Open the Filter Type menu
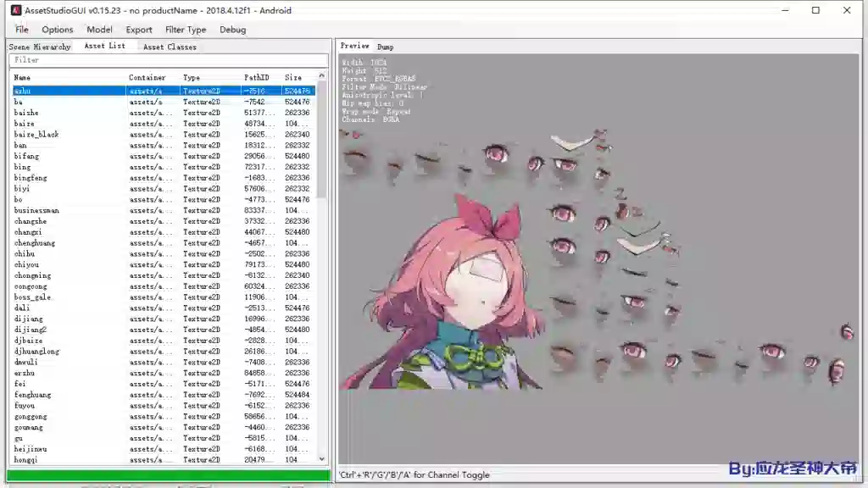Image resolution: width=868 pixels, height=488 pixels. pos(186,30)
